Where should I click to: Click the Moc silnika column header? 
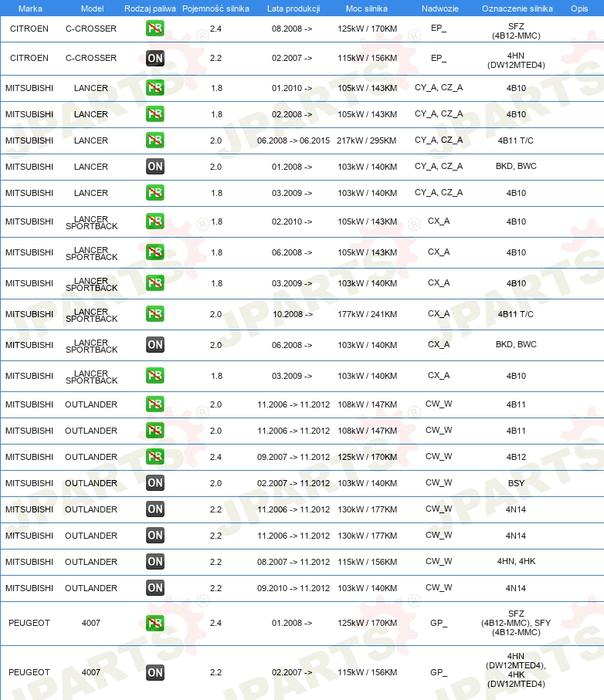click(x=367, y=8)
